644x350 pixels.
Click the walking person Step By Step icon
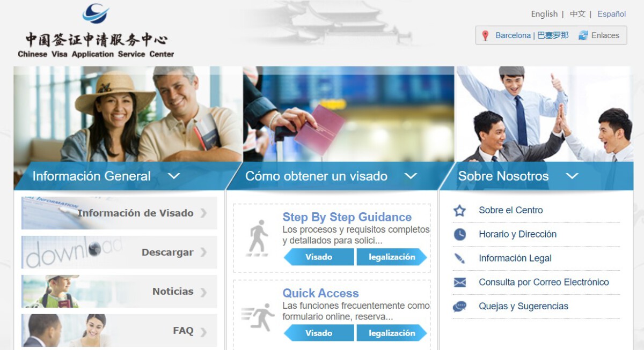click(258, 237)
